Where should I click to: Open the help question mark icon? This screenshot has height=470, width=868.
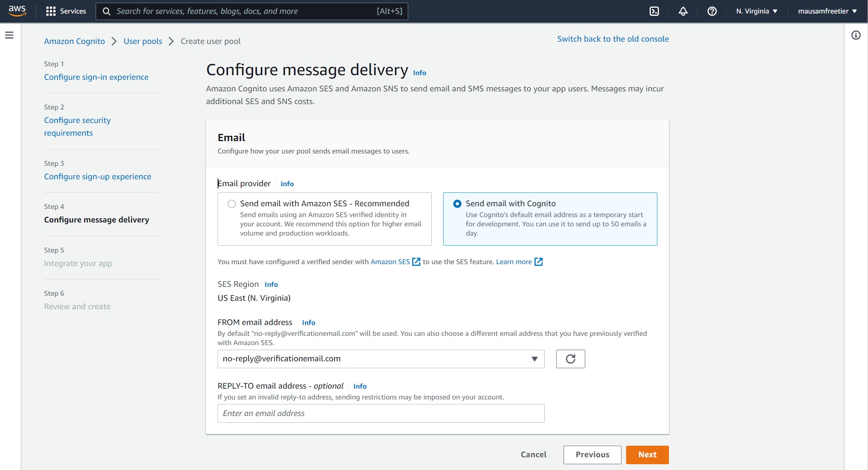click(x=712, y=11)
